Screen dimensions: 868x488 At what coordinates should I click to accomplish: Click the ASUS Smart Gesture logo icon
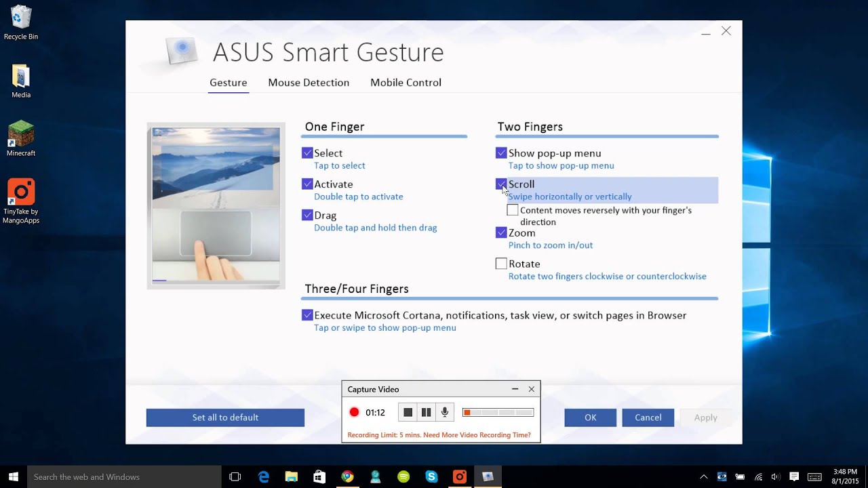[181, 51]
